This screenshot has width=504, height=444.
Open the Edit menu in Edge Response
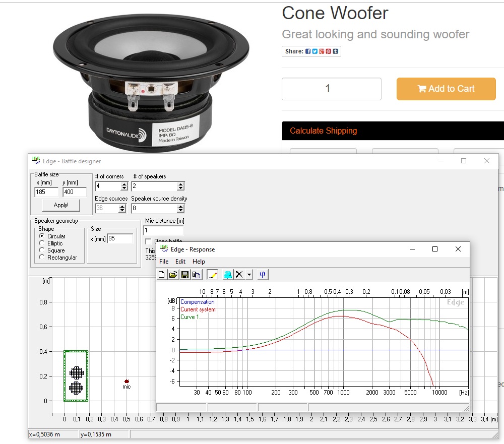pyautogui.click(x=180, y=262)
